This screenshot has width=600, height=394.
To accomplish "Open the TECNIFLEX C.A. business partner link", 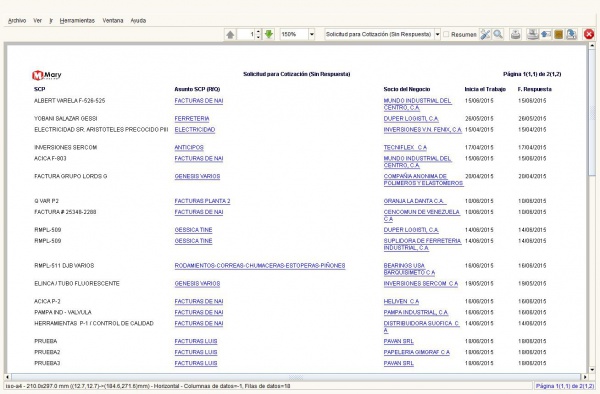I will tap(405, 148).
